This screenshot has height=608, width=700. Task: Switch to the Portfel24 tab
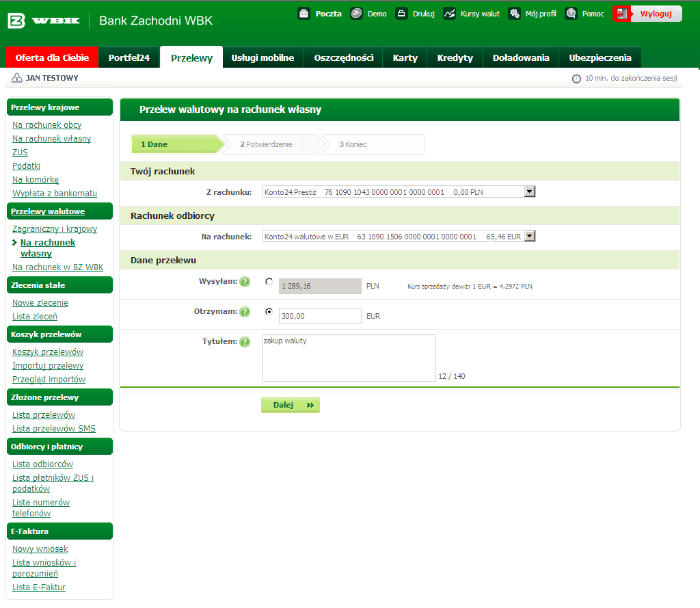pyautogui.click(x=129, y=57)
